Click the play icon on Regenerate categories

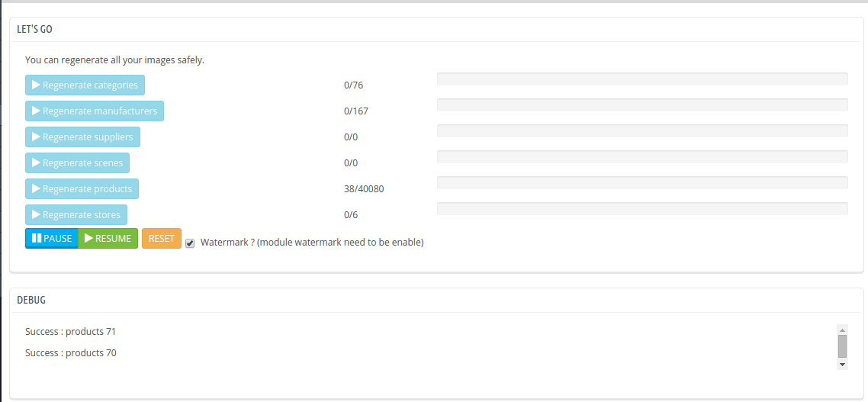(36, 85)
